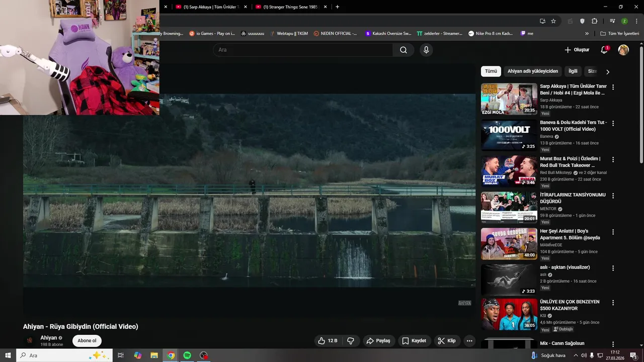This screenshot has width=644, height=362.
Task: Open more actions three-dot menu below video
Action: tap(469, 341)
